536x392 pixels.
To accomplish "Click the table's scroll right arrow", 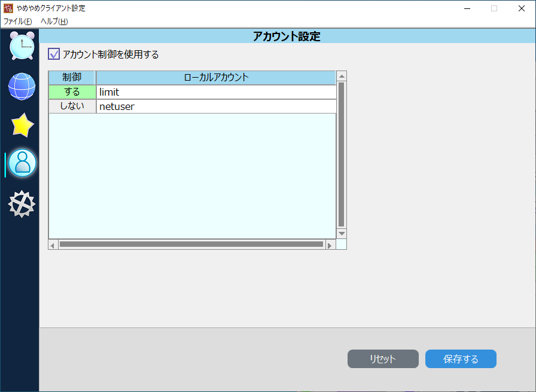I will click(330, 245).
